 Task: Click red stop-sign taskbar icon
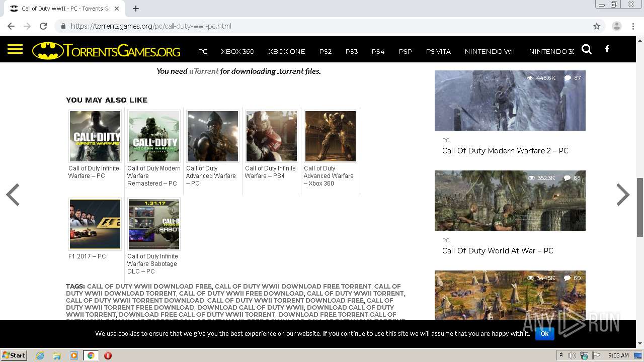[x=108, y=355]
